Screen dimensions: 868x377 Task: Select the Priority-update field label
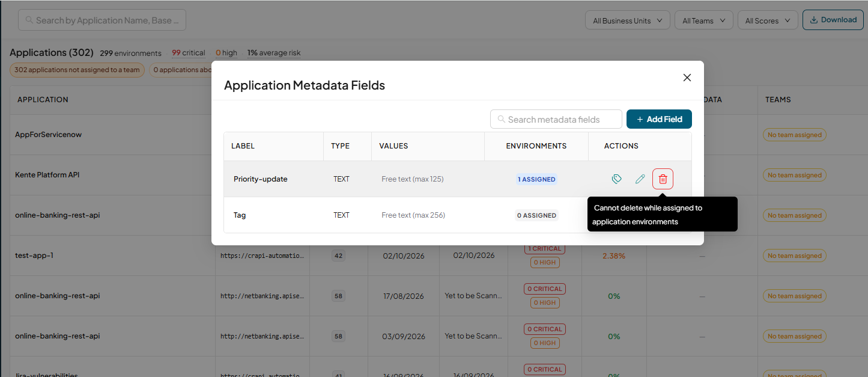click(261, 179)
